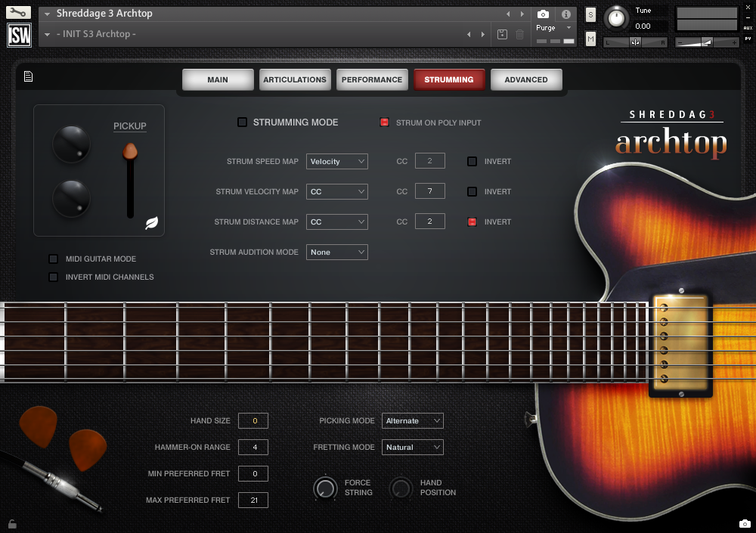Switch to the ARTICULATIONS tab
The width and height of the screenshot is (756, 533).
(x=295, y=79)
